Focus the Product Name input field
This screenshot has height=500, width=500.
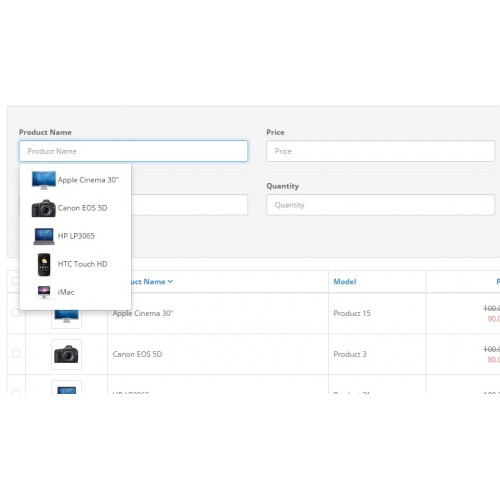coord(133,151)
